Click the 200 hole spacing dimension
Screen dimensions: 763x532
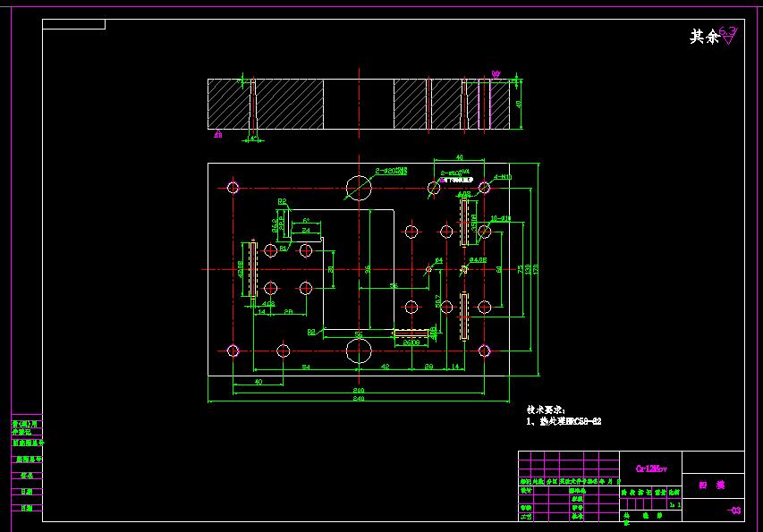coord(359,390)
